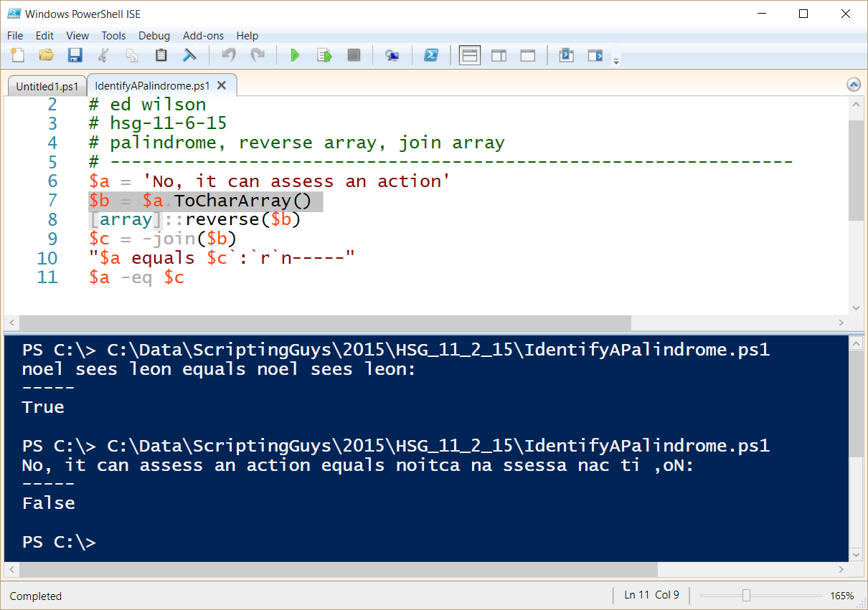The image size is (868, 610).
Task: Click comment '# palindrome, reverse array, join array'
Action: (x=296, y=143)
